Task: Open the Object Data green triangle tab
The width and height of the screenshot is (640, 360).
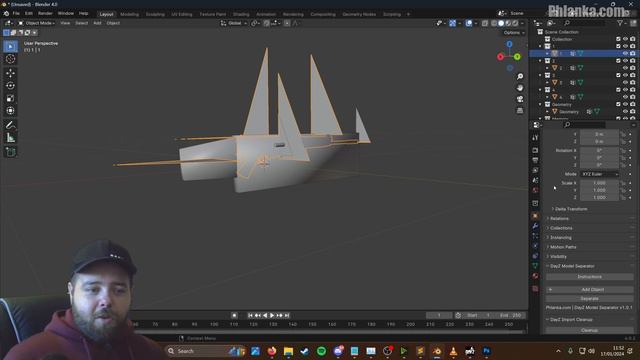Action: click(535, 266)
